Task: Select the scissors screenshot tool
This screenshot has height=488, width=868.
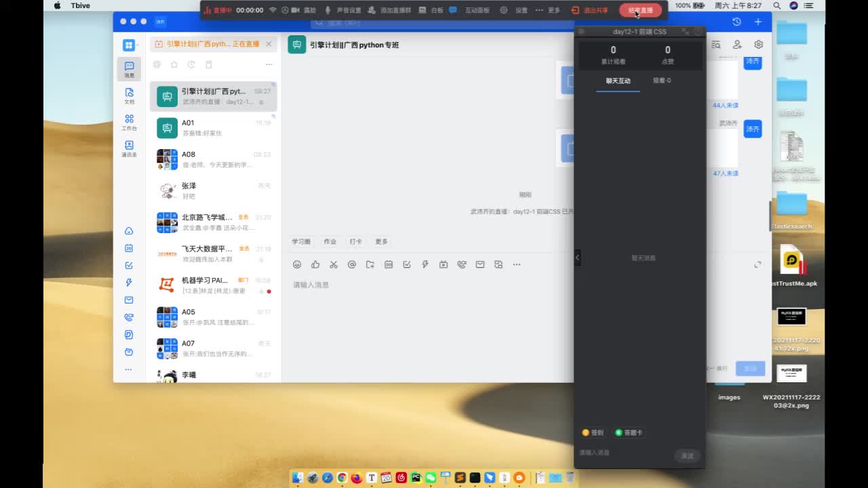Action: click(x=334, y=264)
